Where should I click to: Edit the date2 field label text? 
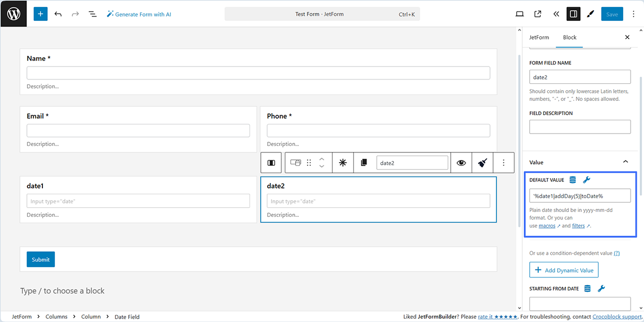click(276, 186)
